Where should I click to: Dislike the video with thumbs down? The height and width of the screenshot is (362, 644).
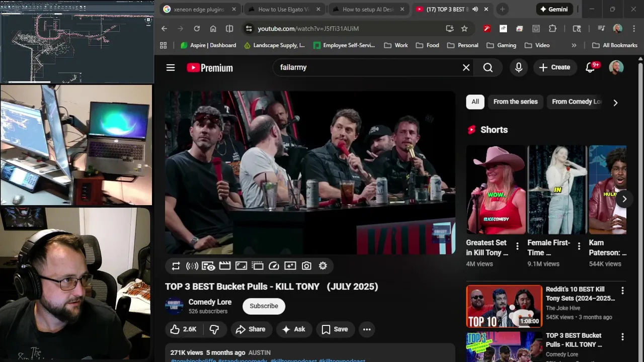214,329
